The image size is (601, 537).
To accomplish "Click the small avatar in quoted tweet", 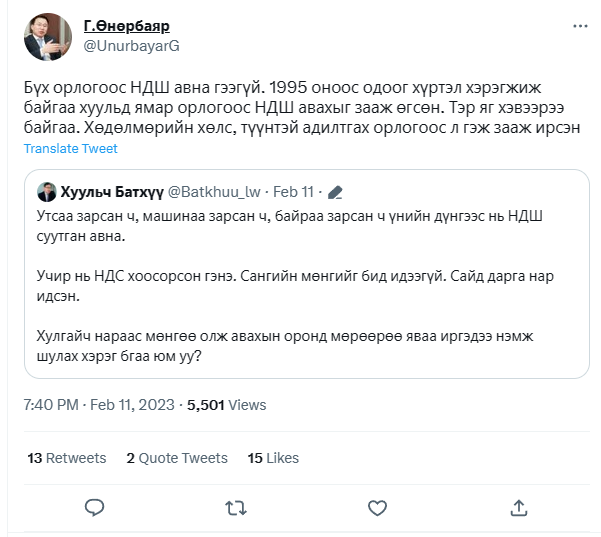I will pos(47,191).
